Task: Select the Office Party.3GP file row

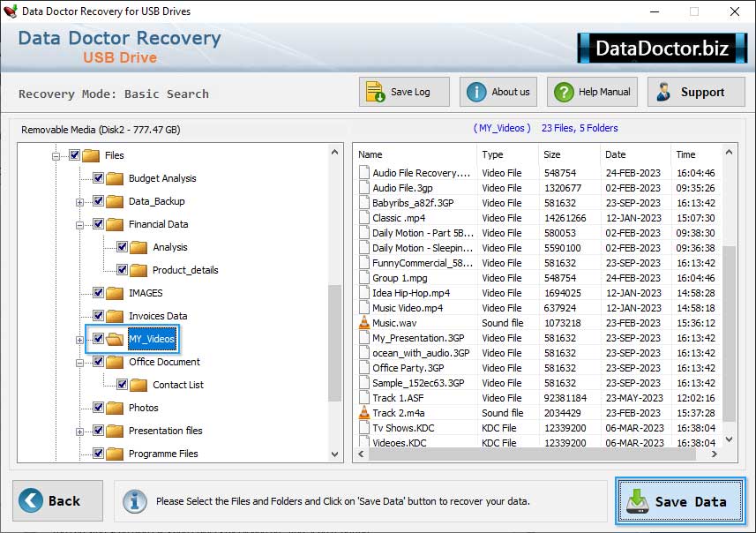Action: 539,368
